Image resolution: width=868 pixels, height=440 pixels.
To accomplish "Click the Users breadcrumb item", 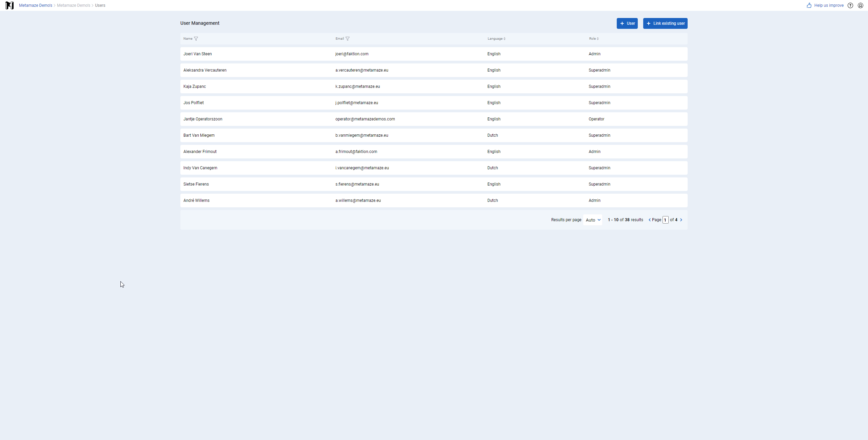I will (100, 5).
